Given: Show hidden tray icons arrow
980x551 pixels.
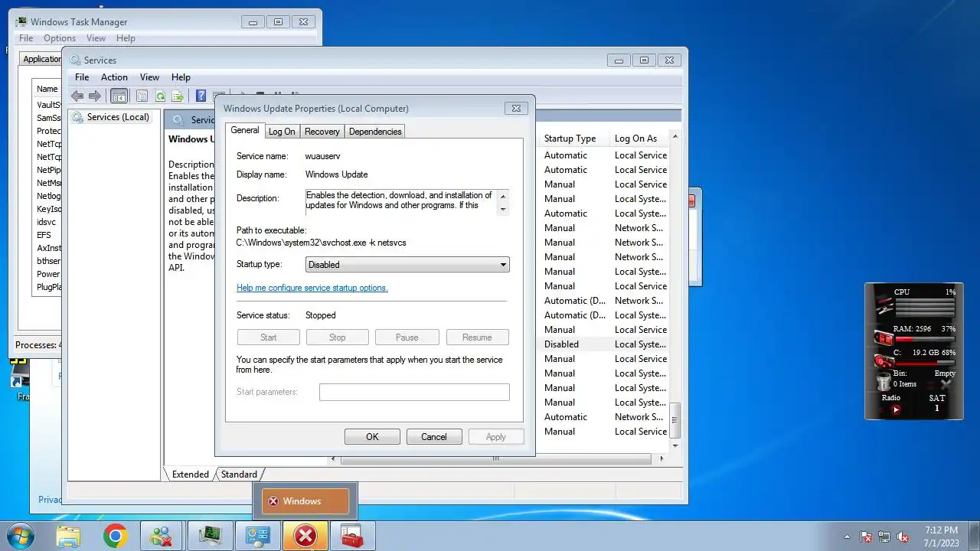Looking at the screenshot, I should pyautogui.click(x=847, y=536).
